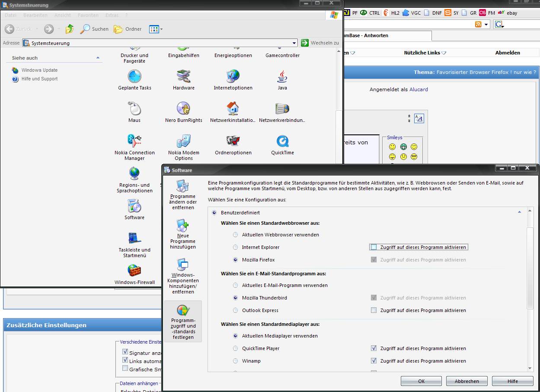
Task: Open the RSS feed dropdown arrow
Action: (x=486, y=24)
